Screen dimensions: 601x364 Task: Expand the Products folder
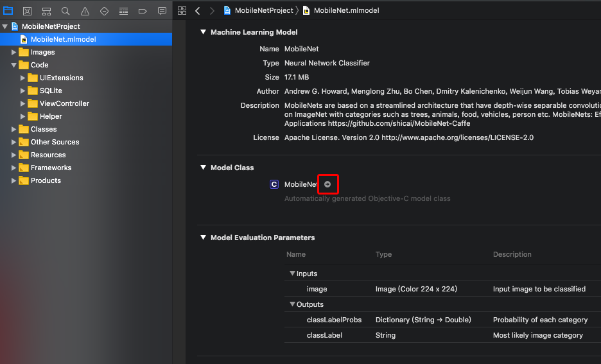(13, 180)
